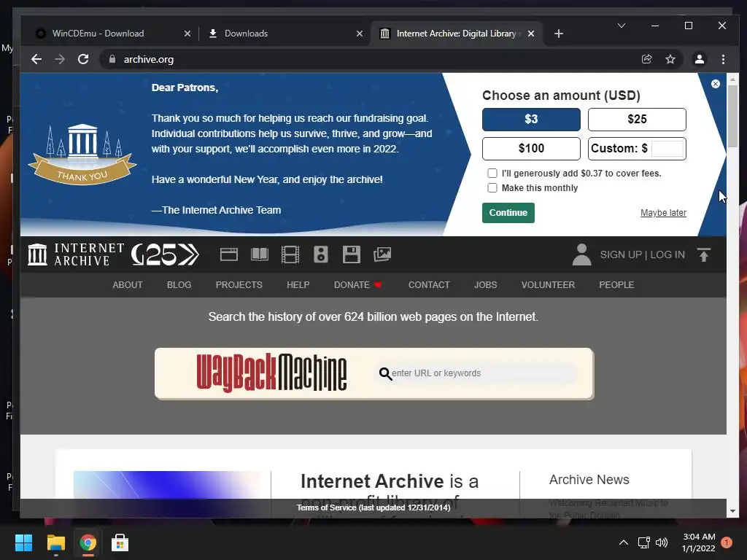
Task: Select the $3 donation amount
Action: (x=531, y=119)
